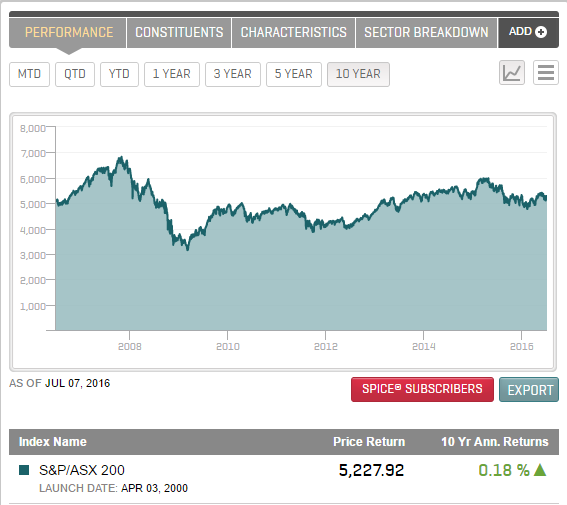This screenshot has width=567, height=505.
Task: Export the index data
Action: click(x=529, y=389)
